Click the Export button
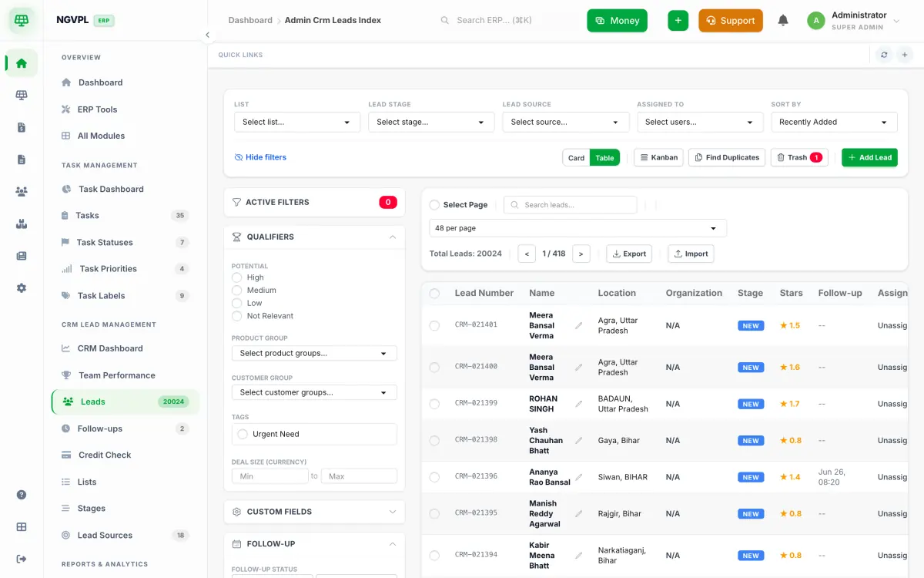 (x=629, y=254)
